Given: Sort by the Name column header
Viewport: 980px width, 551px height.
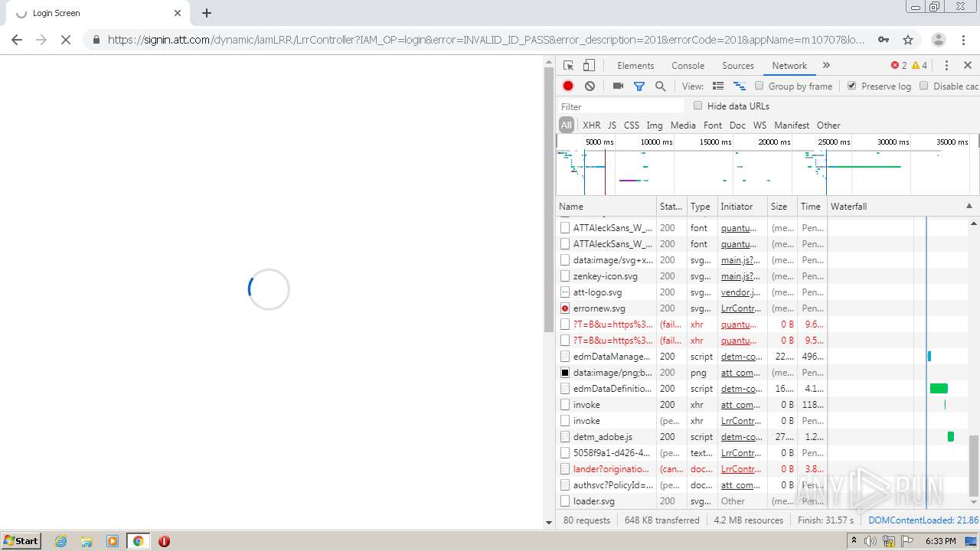Looking at the screenshot, I should (606, 206).
